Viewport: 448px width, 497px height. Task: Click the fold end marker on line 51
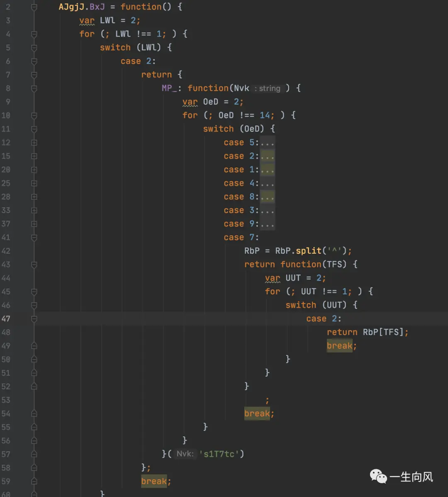point(34,373)
